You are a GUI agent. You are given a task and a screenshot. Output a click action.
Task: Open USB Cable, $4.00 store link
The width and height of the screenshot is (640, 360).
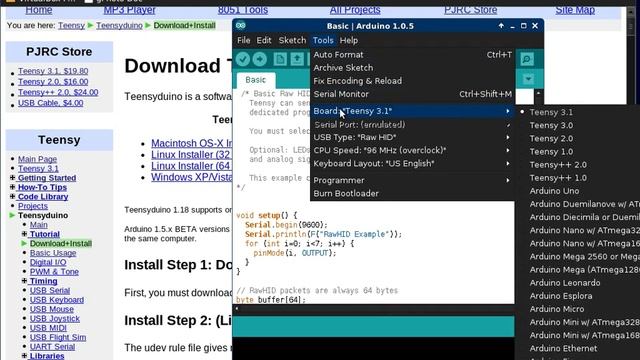click(51, 103)
